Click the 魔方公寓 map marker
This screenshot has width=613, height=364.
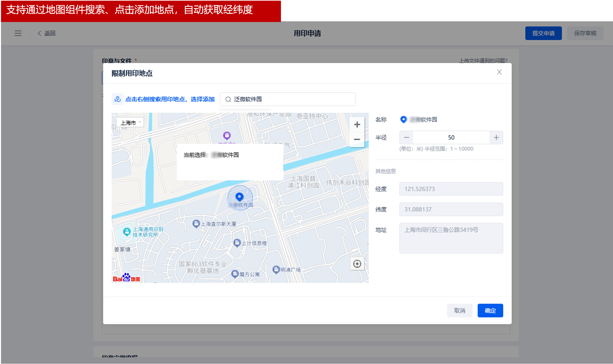coord(235,274)
